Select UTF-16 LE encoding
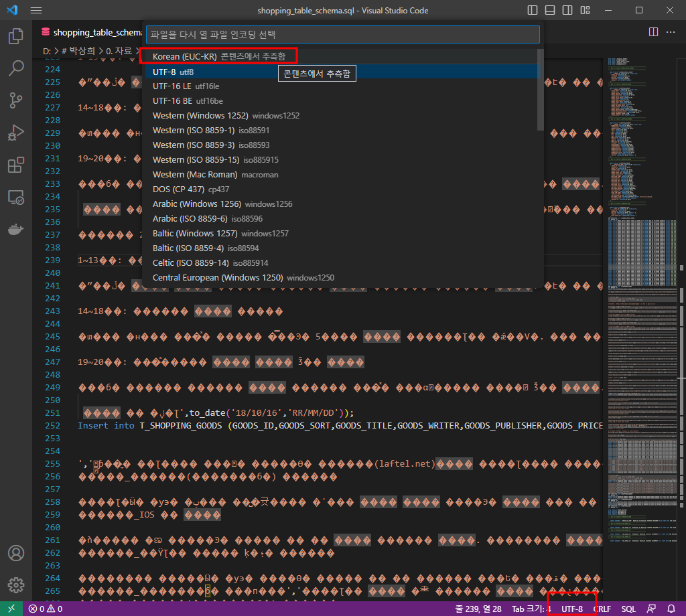686x616 pixels. (341, 86)
